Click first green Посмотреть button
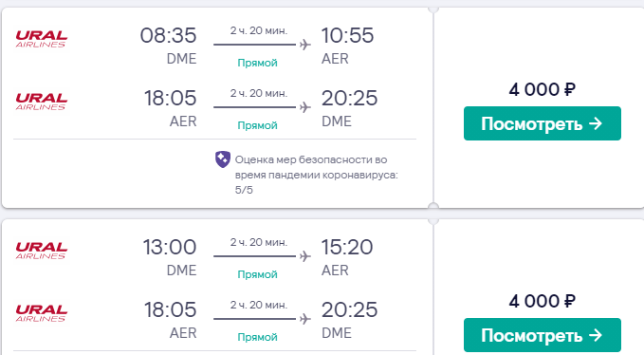644x355 pixels. [543, 123]
